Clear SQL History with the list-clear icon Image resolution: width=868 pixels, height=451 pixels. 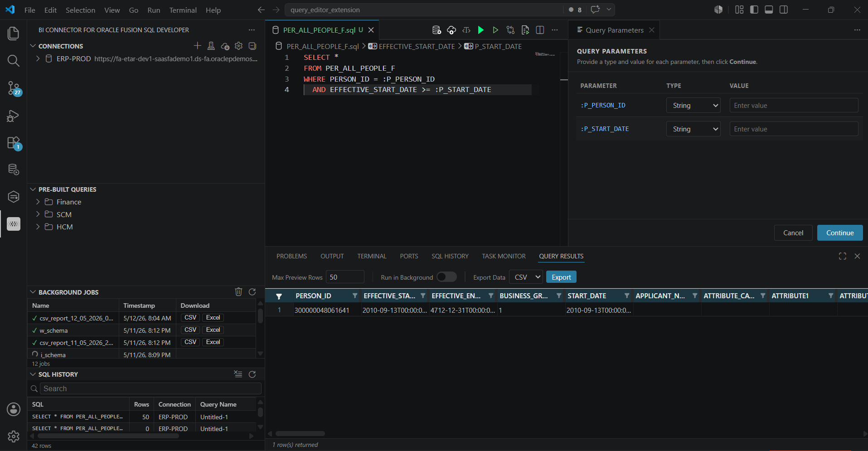click(x=238, y=374)
